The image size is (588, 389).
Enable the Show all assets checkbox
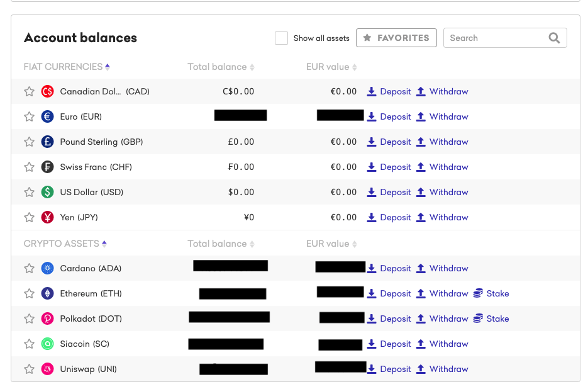point(281,38)
